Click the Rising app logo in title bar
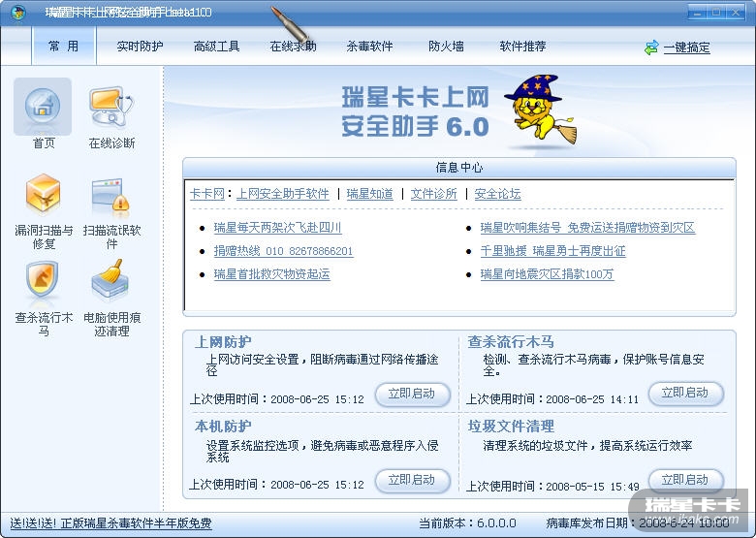Screen dimensions: 756x538 coord(18,12)
